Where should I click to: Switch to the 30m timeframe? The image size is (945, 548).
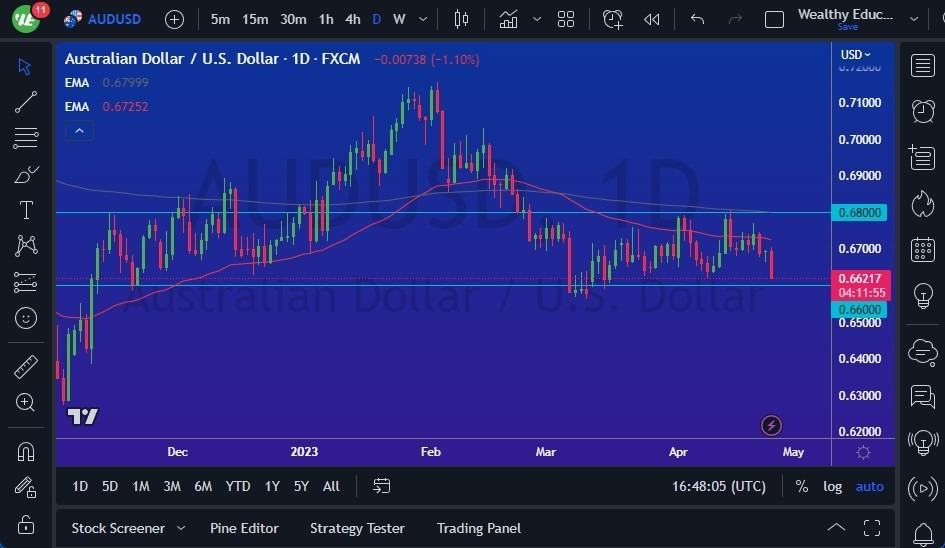tap(293, 19)
